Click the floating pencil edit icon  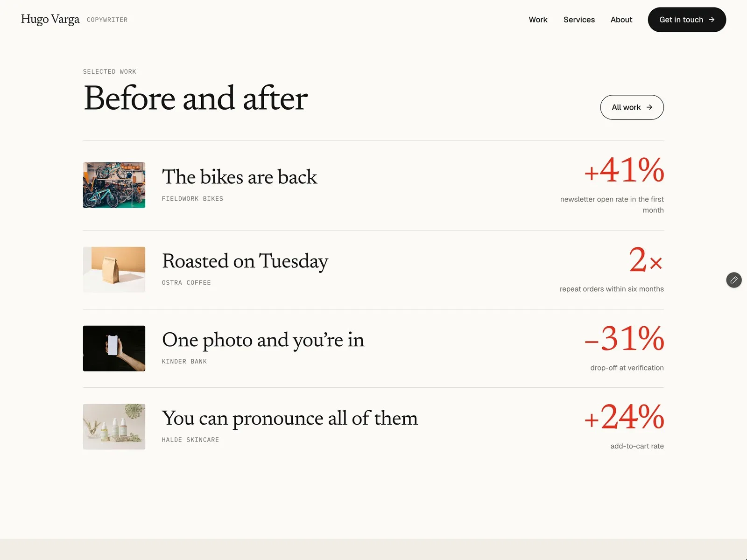tap(734, 280)
